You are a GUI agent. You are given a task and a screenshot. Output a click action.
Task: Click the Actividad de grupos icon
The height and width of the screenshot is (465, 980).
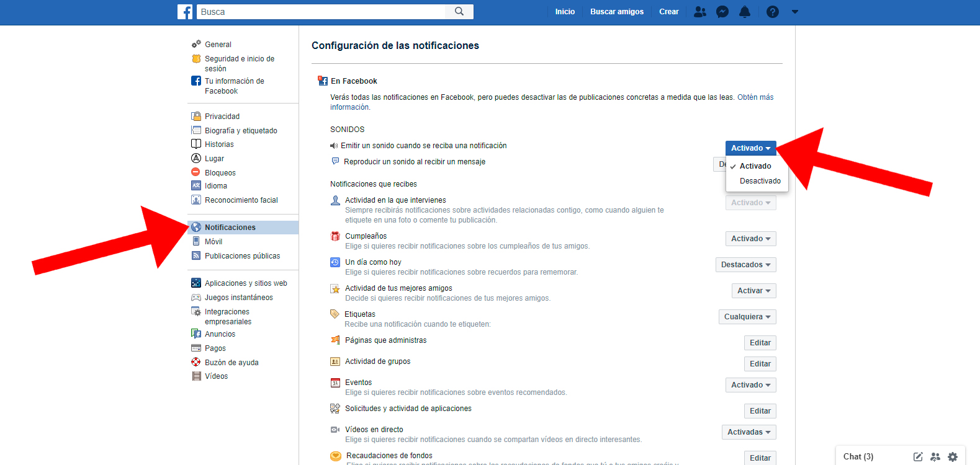tap(335, 361)
